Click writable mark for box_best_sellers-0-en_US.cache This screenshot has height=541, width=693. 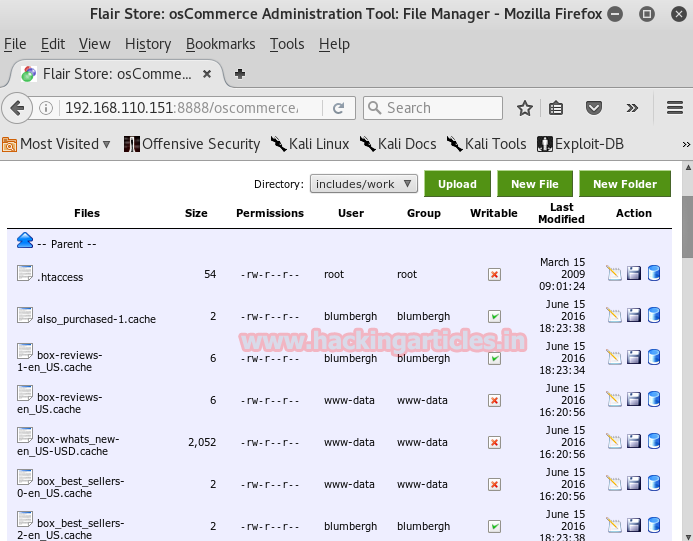point(494,484)
